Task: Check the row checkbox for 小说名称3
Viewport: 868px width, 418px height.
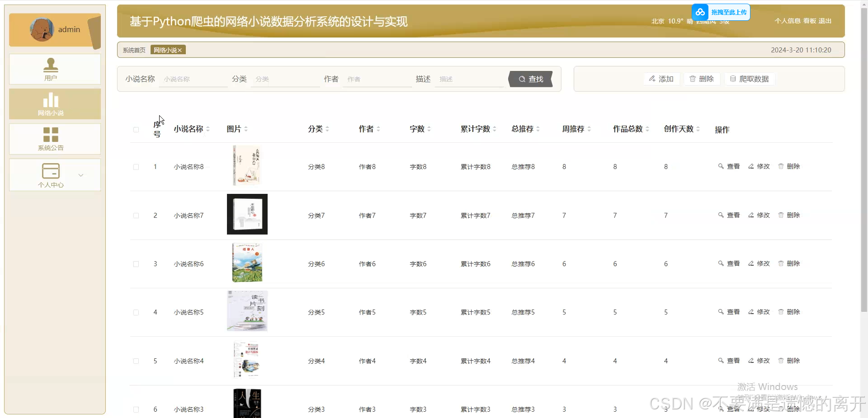Action: 136,409
